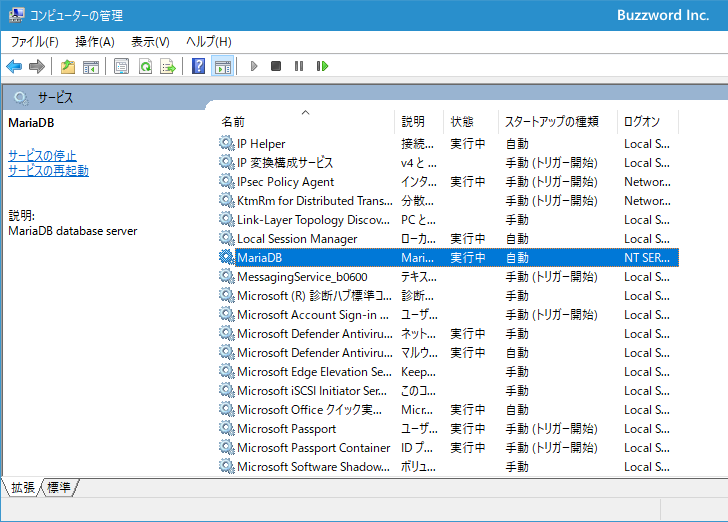Sort by the 説明 column header
This screenshot has width=728, height=522.
pyautogui.click(x=419, y=122)
